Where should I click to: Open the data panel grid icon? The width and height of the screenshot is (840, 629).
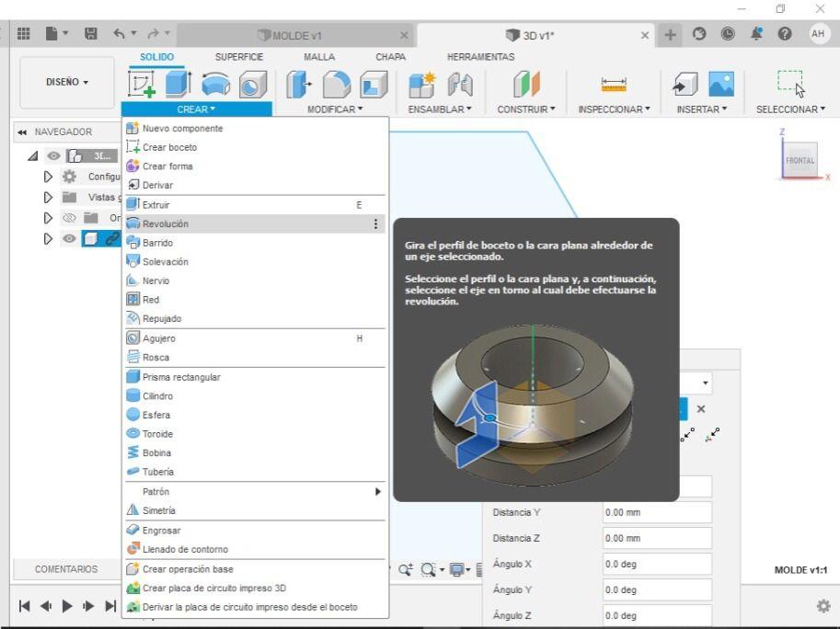click(x=24, y=34)
